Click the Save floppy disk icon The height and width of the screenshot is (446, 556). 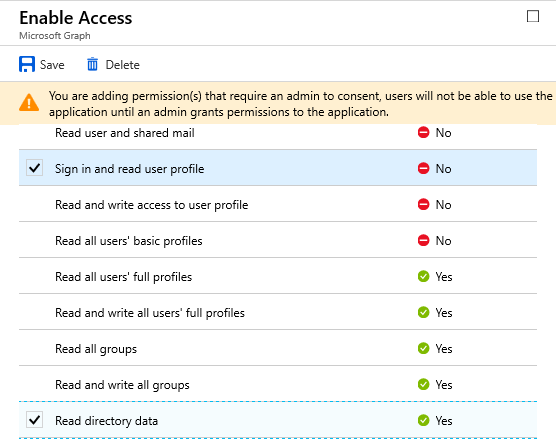pyautogui.click(x=27, y=64)
